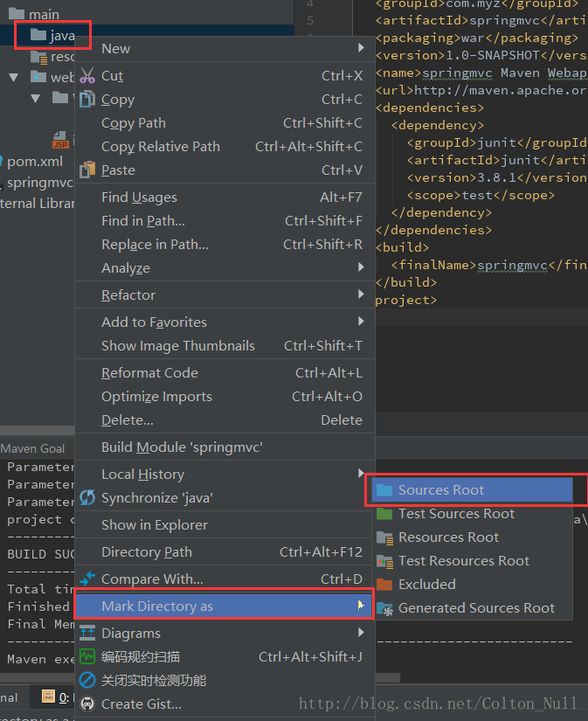The image size is (588, 721).
Task: Open the New submenu
Action: click(225, 48)
